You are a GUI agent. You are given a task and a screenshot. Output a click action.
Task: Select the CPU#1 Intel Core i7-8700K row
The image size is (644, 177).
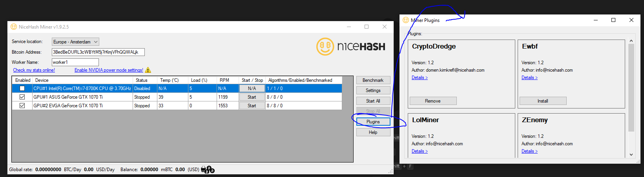coord(177,88)
